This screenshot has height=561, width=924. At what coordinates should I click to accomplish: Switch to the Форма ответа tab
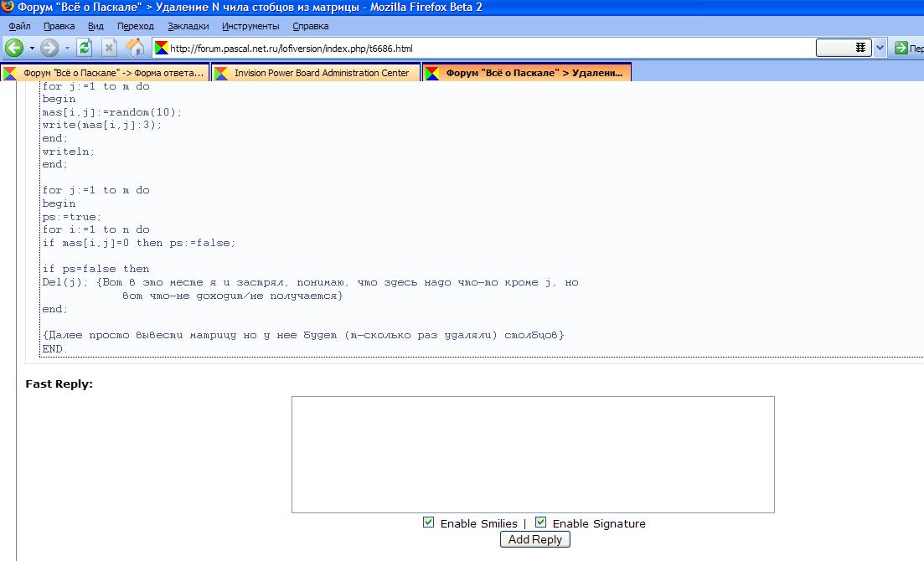click(112, 73)
